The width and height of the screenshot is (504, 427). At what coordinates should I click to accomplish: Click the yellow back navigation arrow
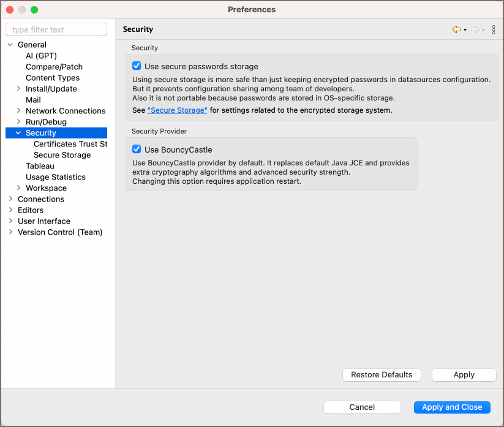point(456,29)
